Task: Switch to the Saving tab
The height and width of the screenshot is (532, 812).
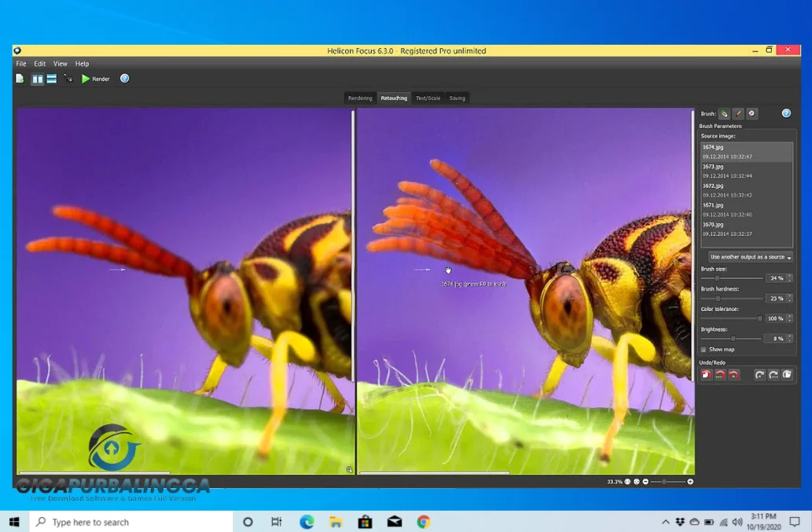Action: 457,98
